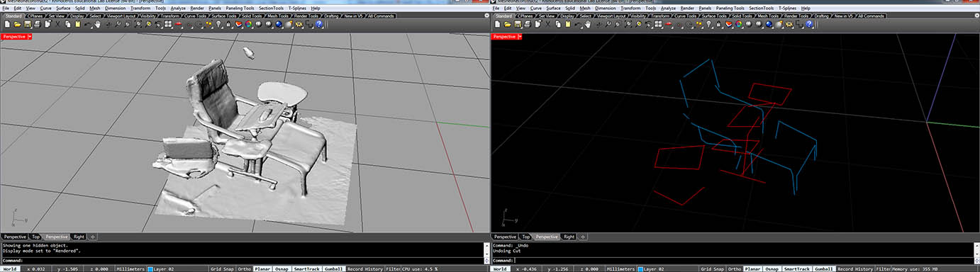This screenshot has width=980, height=272.
Task: Click Paste clipboard icon in left Rhino window
Action: click(x=78, y=24)
